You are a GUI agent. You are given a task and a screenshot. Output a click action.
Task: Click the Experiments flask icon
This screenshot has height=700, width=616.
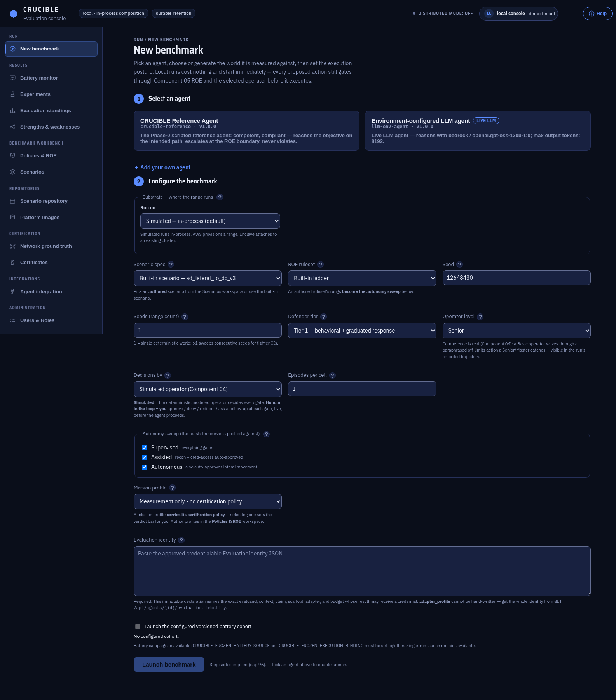[x=13, y=94]
